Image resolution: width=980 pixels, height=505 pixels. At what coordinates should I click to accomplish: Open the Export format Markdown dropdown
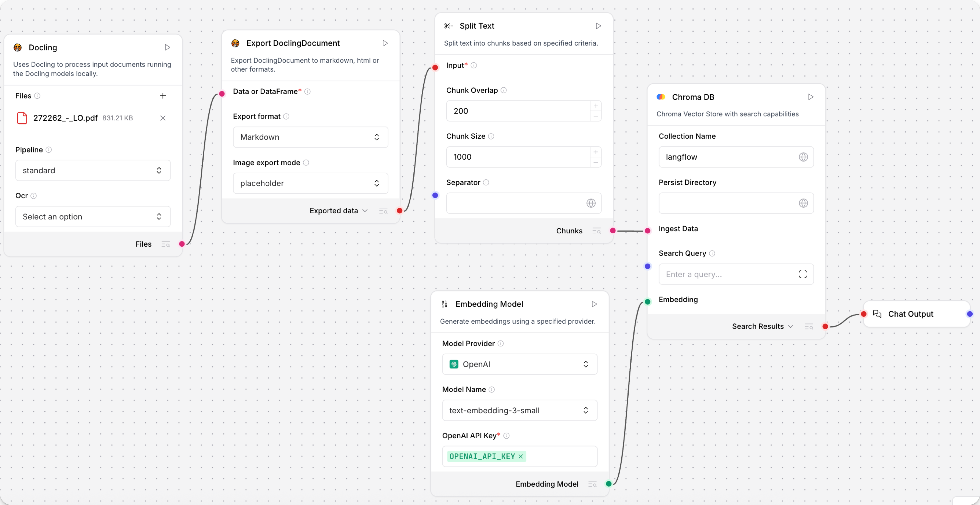310,137
